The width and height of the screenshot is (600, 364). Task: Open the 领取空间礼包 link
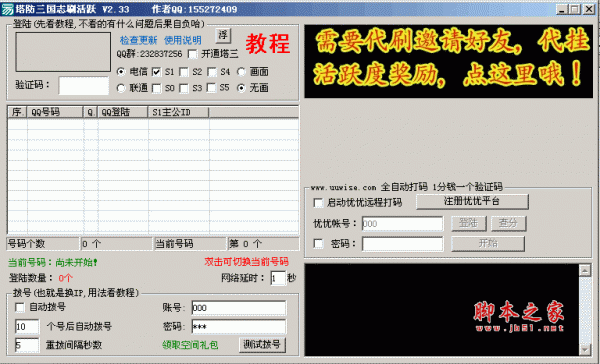point(190,345)
